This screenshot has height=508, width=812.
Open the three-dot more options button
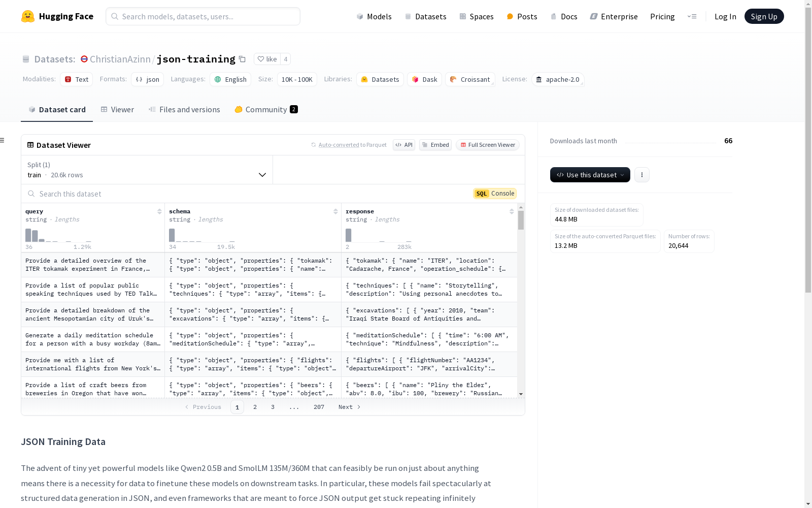(642, 175)
